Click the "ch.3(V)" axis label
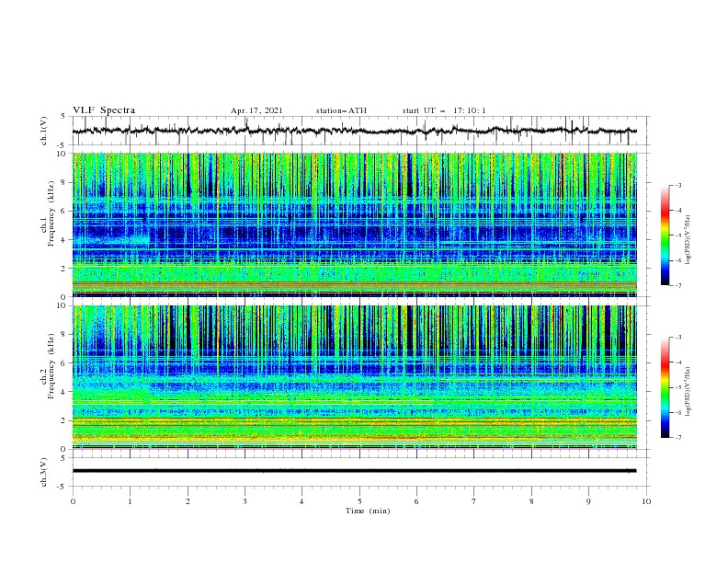728x563 pixels. (x=44, y=473)
